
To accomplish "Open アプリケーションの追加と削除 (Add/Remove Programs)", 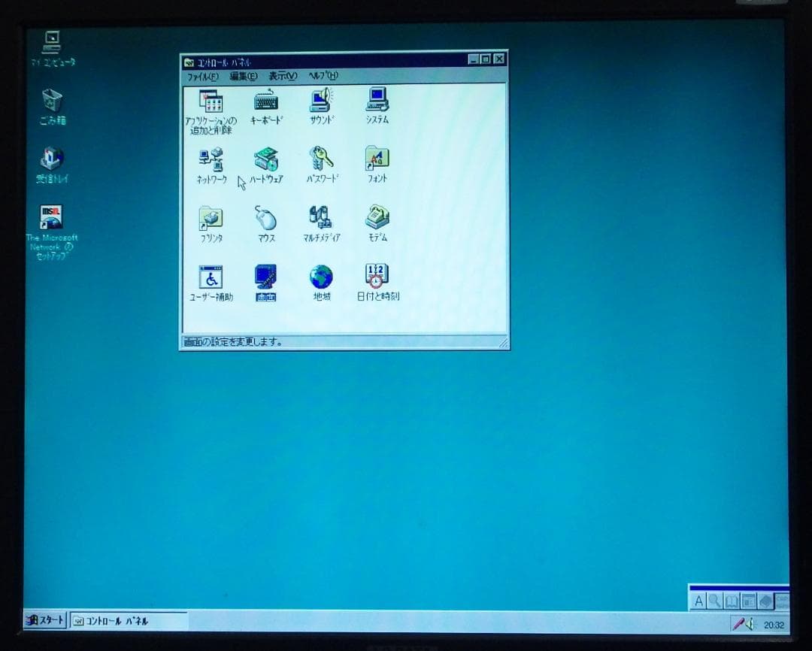I will pos(210,101).
